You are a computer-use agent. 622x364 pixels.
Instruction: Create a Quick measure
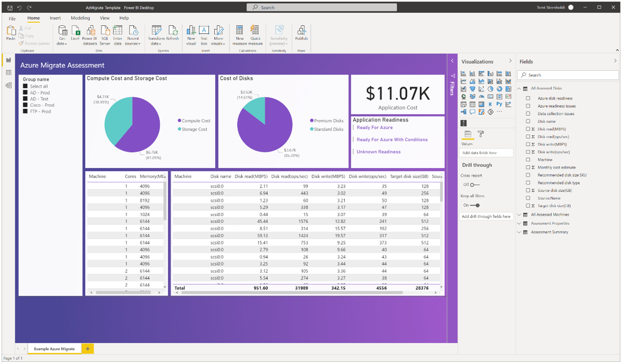pos(255,35)
